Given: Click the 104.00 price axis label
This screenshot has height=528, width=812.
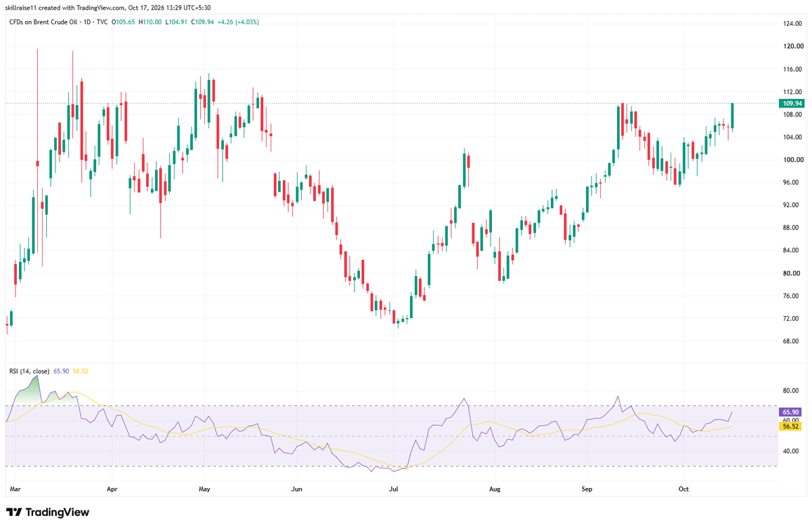Looking at the screenshot, I should 792,137.
